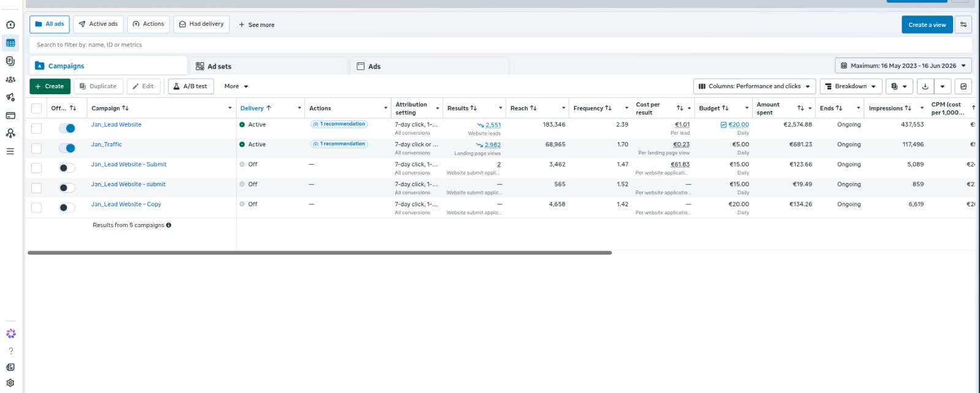980x393 pixels.
Task: Sort the Campaign name column
Action: 125,108
